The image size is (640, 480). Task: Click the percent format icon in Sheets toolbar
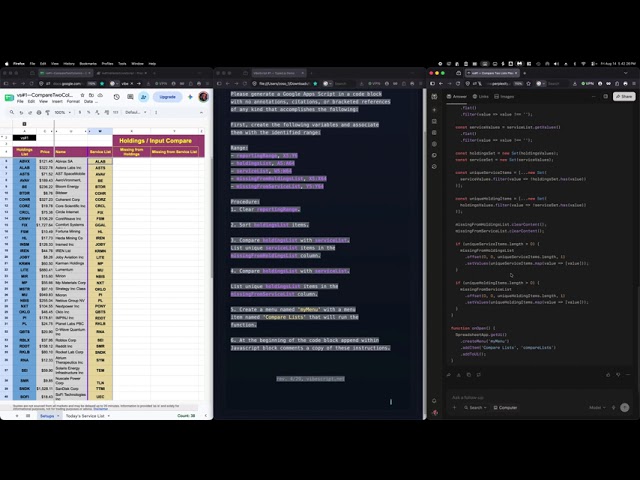pyautogui.click(x=88, y=112)
